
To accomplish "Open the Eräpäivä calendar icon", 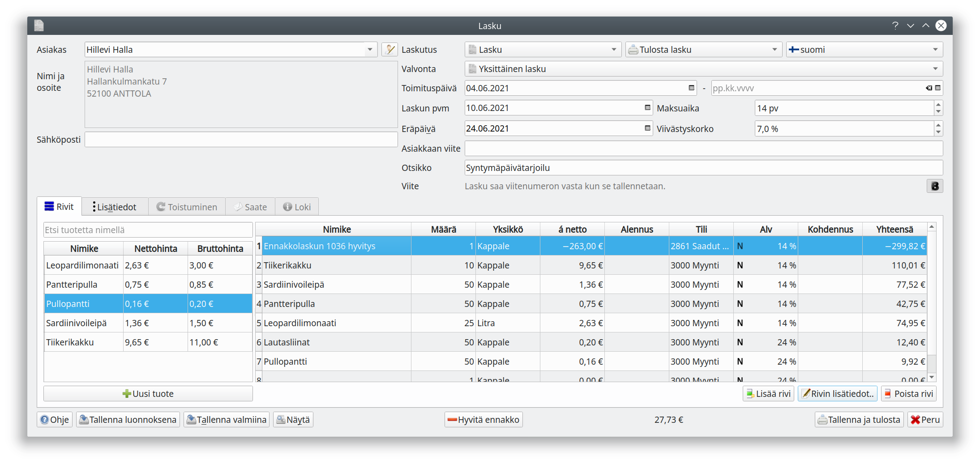I will [647, 128].
